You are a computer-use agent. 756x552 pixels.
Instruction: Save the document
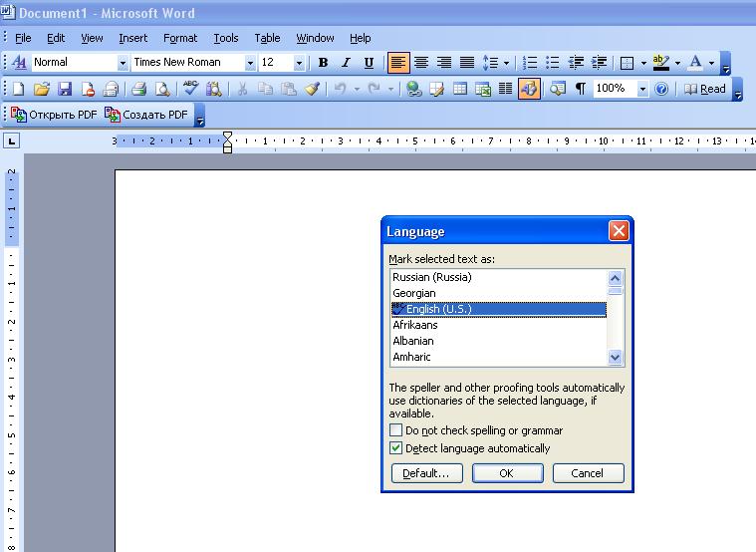click(x=65, y=89)
